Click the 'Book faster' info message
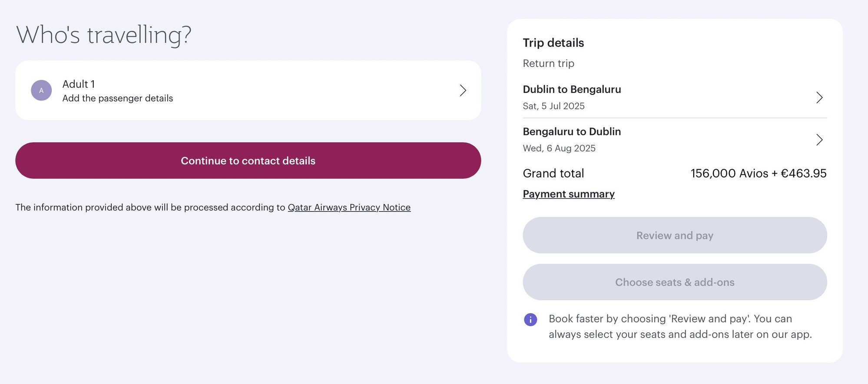Screen dimensions: 868x384 click(x=680, y=326)
